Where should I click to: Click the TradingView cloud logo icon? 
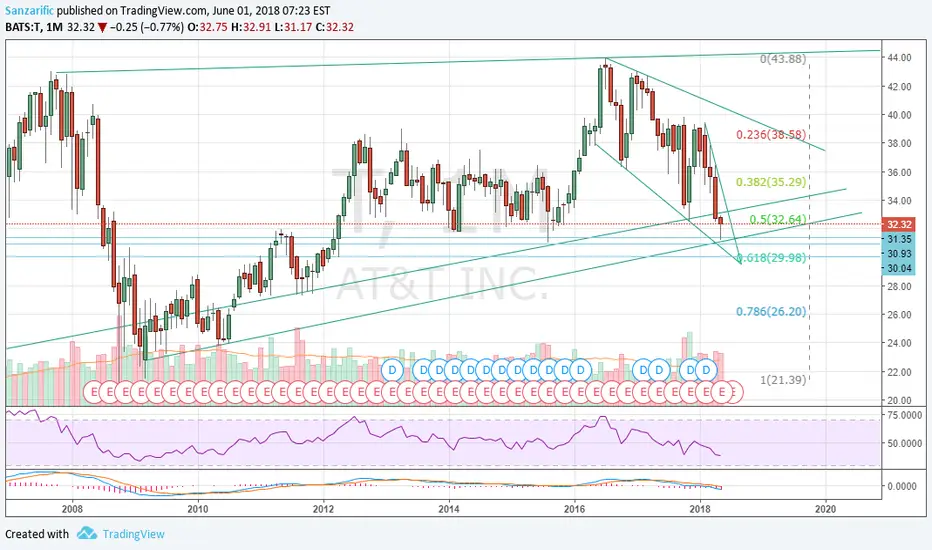[87, 533]
